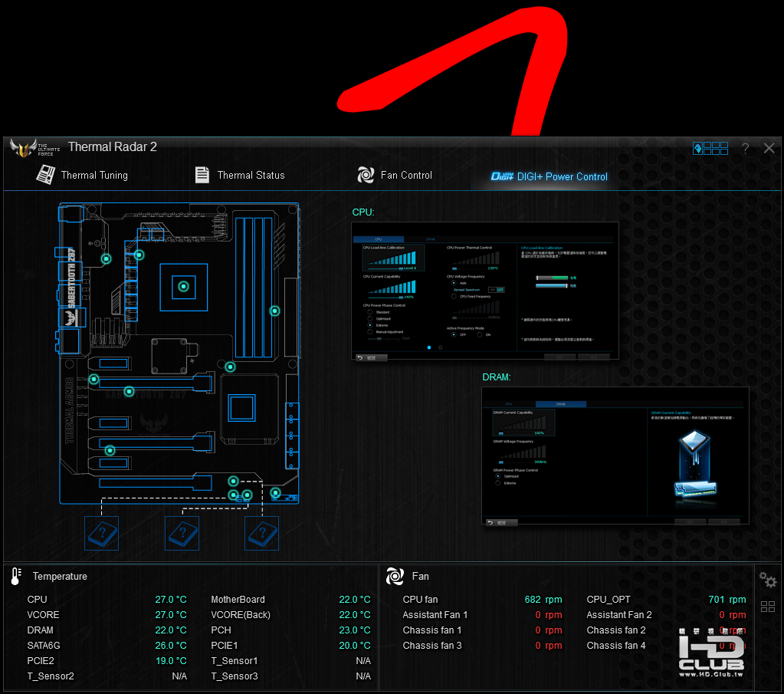Click the Chassis fan 3 speed "0 rpm"
The image size is (784, 694).
click(x=549, y=646)
